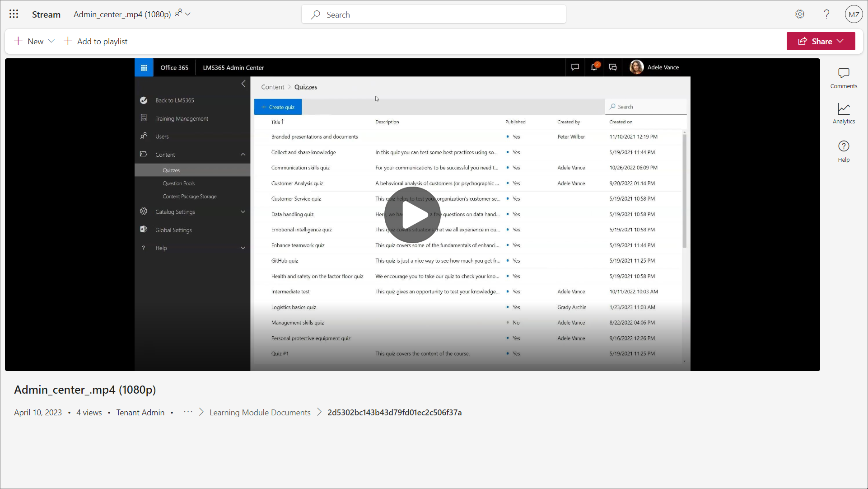The width and height of the screenshot is (868, 489).
Task: Click the question mark help icon
Action: click(826, 14)
